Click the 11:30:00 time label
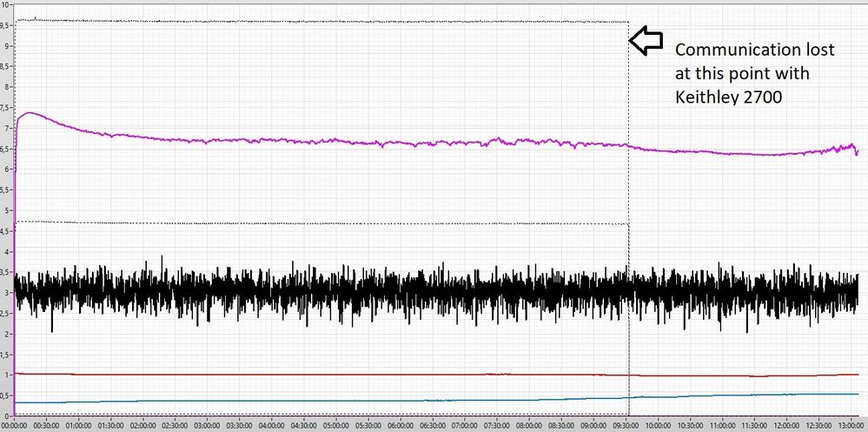 pos(752,427)
